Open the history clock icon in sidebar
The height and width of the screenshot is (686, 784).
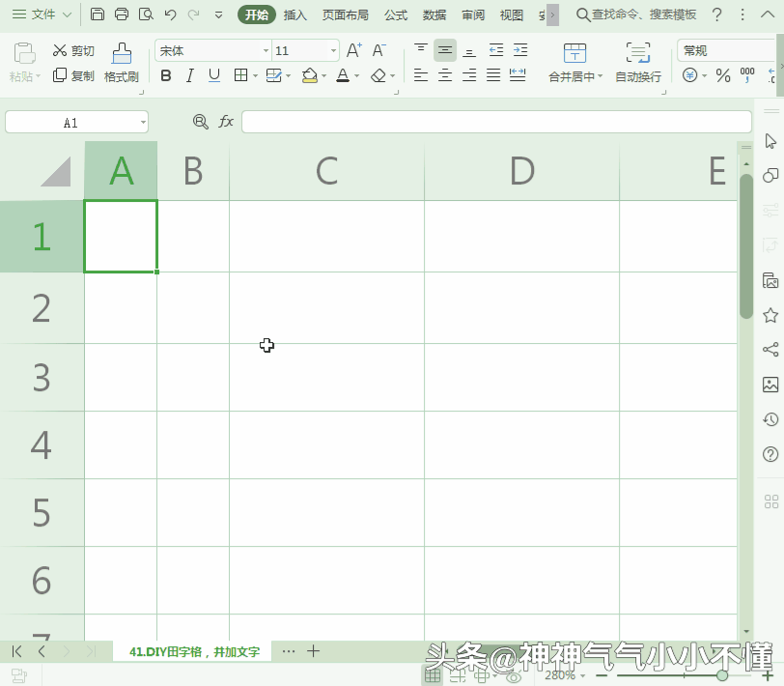[x=770, y=419]
